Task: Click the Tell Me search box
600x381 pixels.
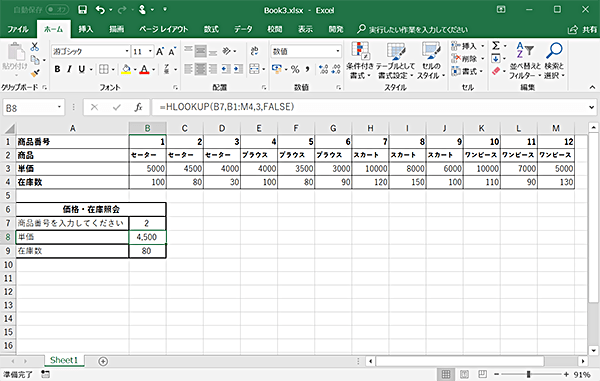Action: point(412,29)
